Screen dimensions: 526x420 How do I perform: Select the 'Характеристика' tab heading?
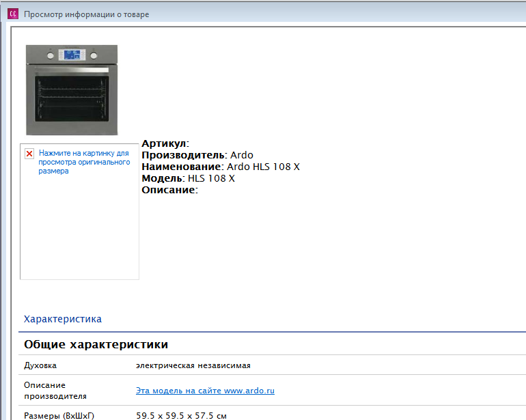[62, 319]
